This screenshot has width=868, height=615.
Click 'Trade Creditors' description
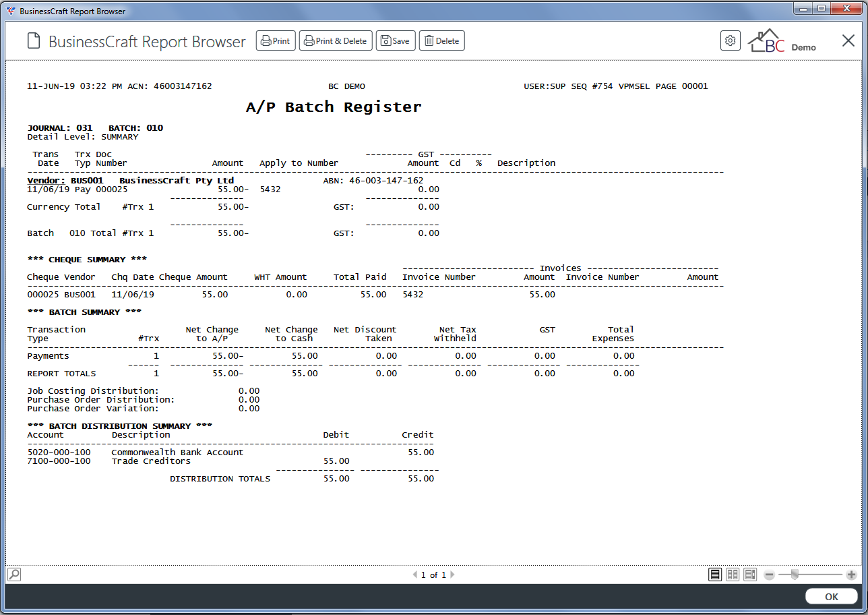coord(151,461)
